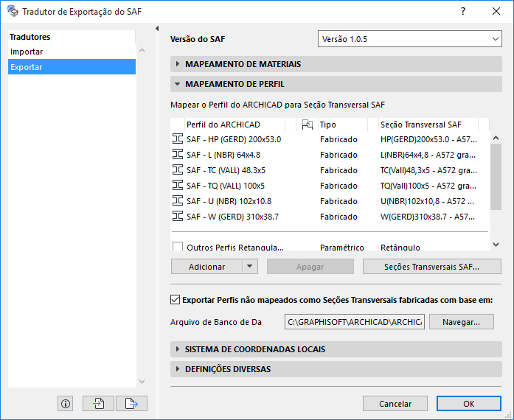Click the profile icon of SAF - TQ (VALL) 100x5

click(x=178, y=185)
